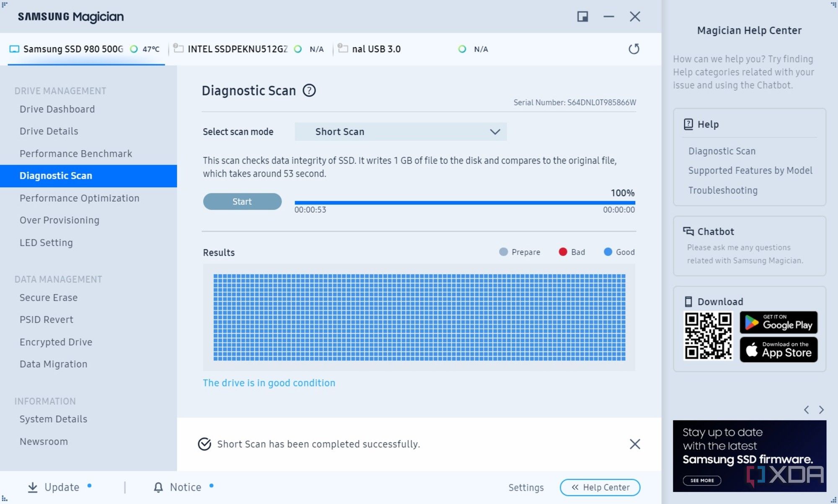
Task: Collapse panel with Help Center button
Action: click(600, 487)
